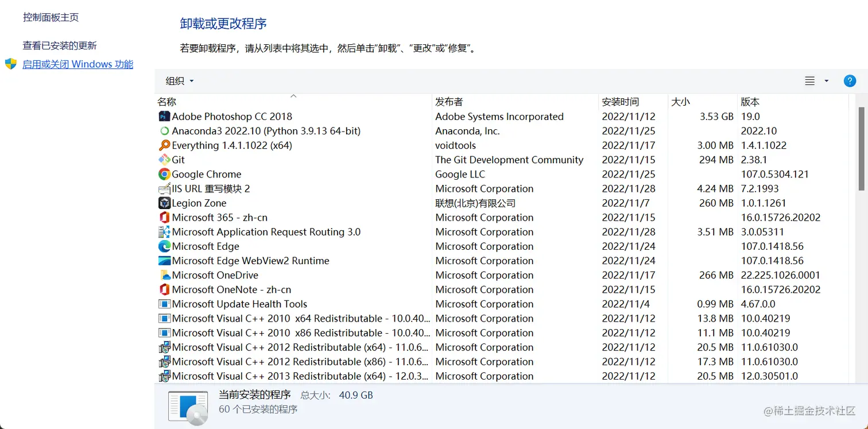Sort by the 发布者 column header
The image size is (868, 429).
(516, 102)
